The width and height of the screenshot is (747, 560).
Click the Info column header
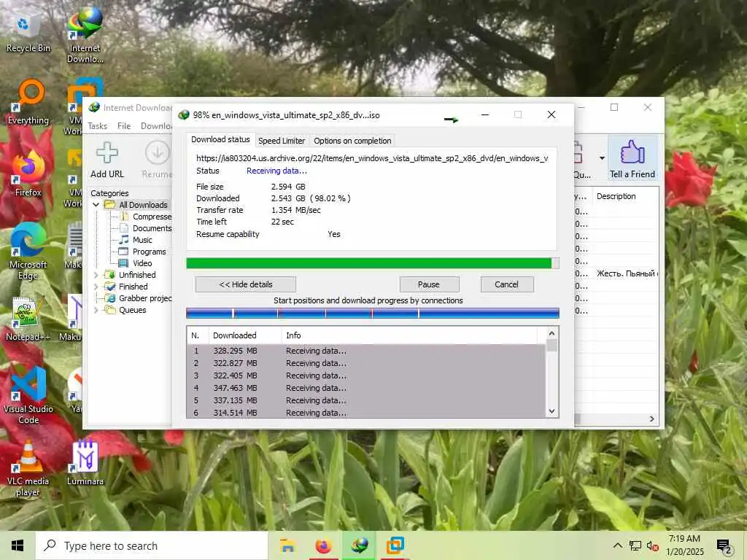coord(409,335)
